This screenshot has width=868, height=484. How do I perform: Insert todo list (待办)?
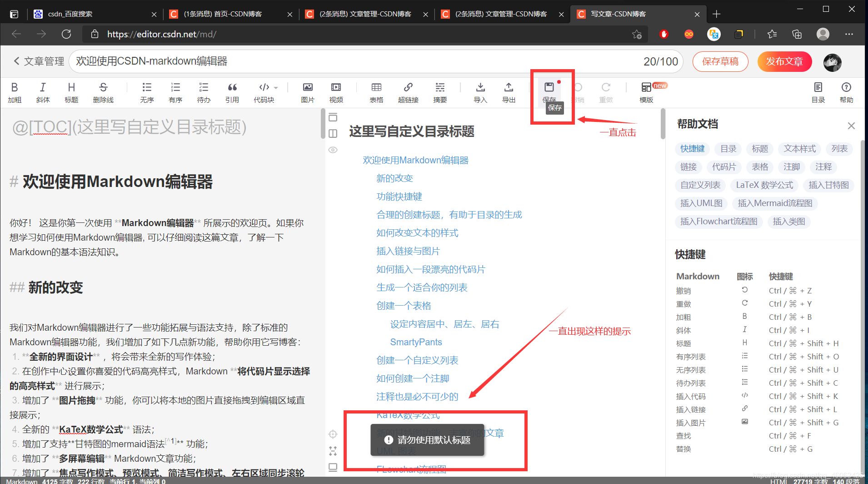pyautogui.click(x=204, y=92)
